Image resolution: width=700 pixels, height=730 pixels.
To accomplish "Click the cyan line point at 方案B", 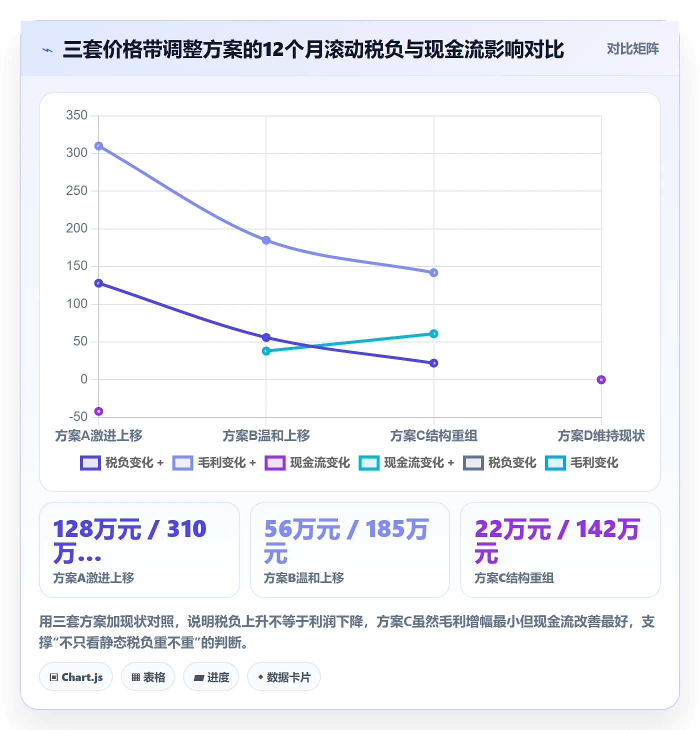I will 266,351.
